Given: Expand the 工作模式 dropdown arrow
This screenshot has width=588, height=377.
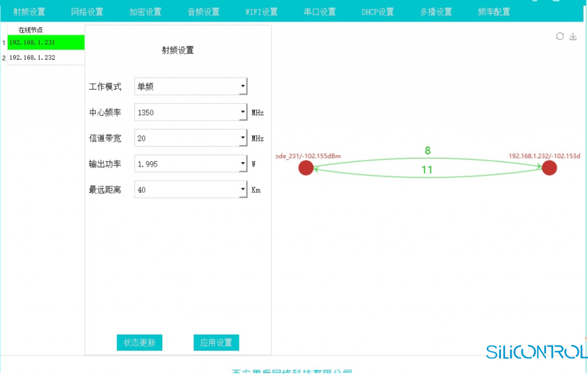Looking at the screenshot, I should coord(243,87).
